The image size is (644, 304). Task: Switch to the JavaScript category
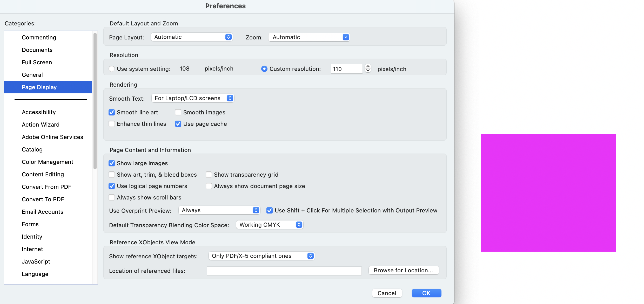point(36,261)
